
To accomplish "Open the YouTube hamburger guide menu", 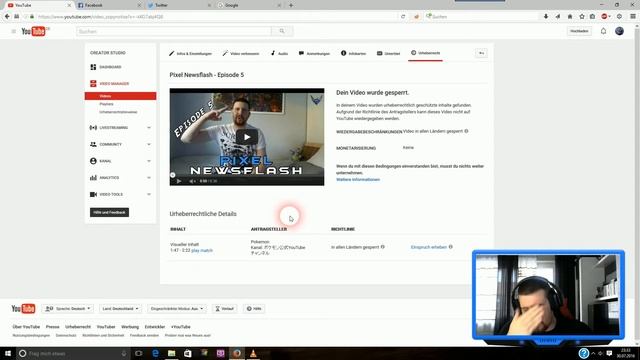I will (13, 31).
